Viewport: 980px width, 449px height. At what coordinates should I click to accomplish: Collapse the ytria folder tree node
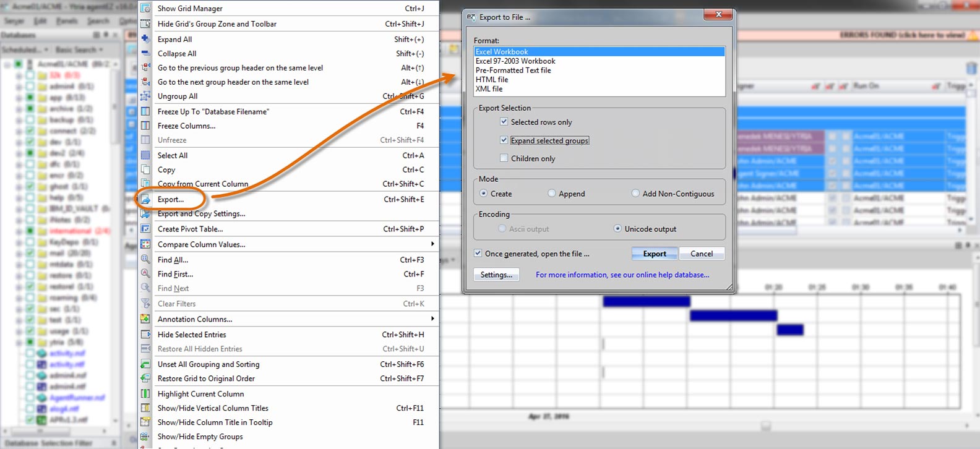tap(19, 342)
